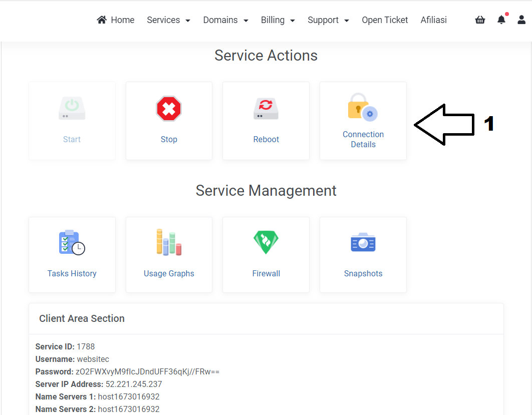532x415 pixels.
Task: Expand the Support dropdown menu
Action: click(x=328, y=20)
